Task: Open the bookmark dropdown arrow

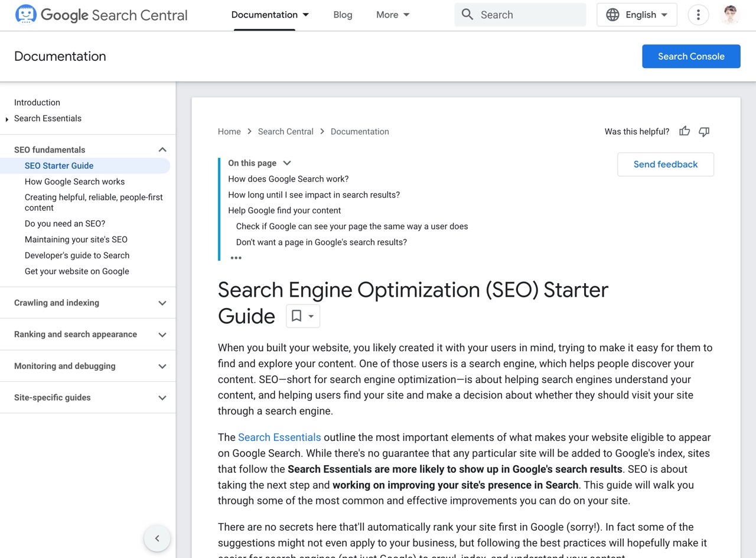Action: [311, 316]
